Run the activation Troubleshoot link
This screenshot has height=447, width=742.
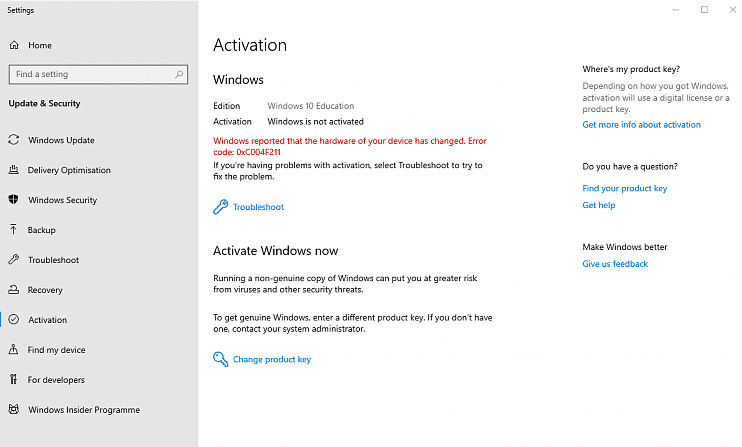point(258,207)
